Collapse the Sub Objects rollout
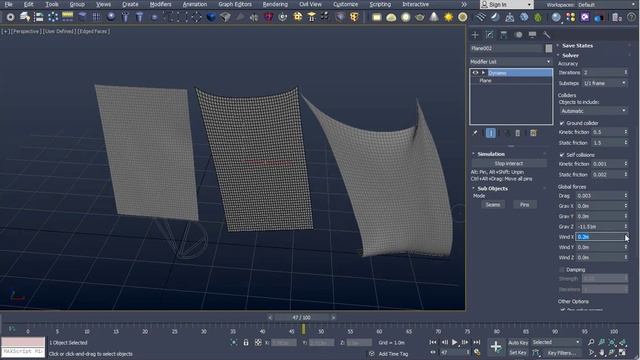 [x=492, y=189]
